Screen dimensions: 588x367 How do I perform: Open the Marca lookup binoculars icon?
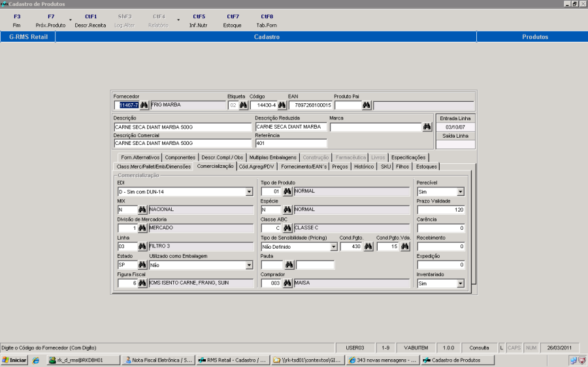(x=427, y=127)
